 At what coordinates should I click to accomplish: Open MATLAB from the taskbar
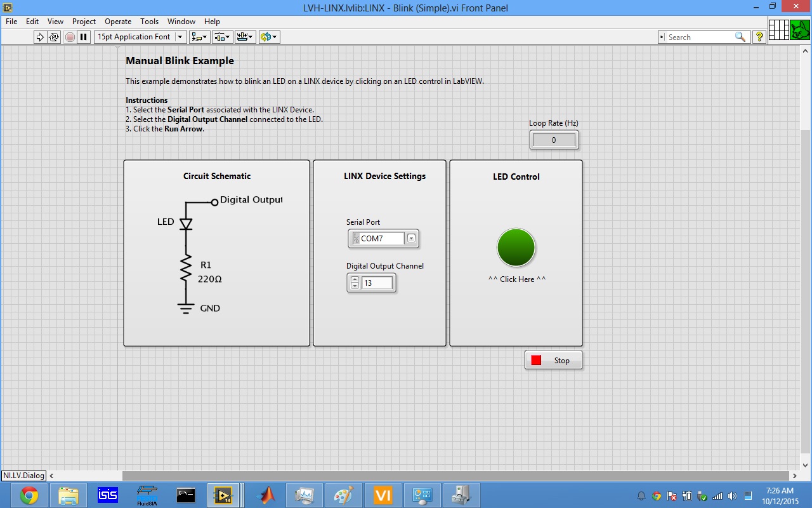tap(266, 495)
